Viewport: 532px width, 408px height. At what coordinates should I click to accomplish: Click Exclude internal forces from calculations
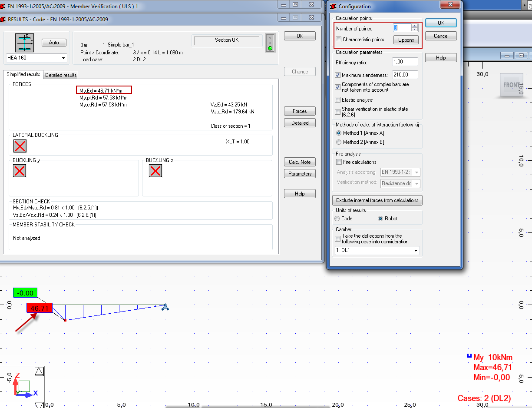377,200
